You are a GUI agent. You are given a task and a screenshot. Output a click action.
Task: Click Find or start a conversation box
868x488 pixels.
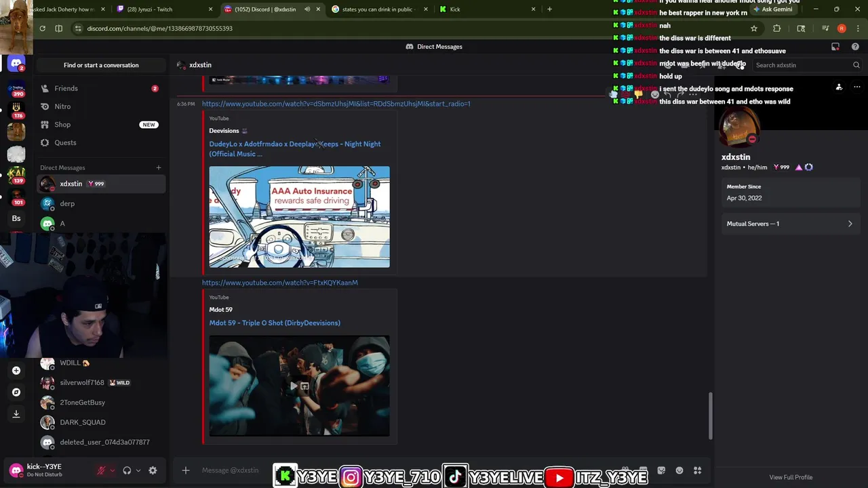101,65
